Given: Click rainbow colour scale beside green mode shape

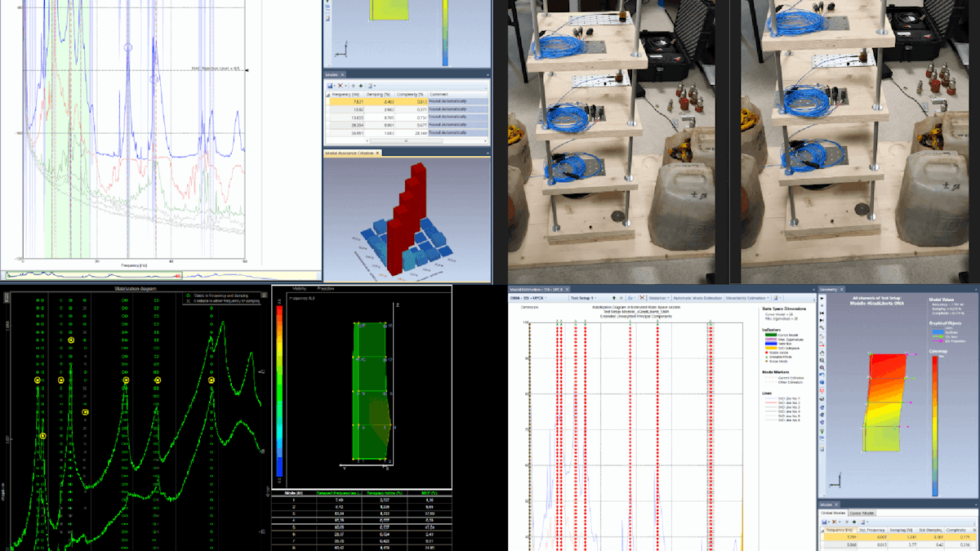Looking at the screenshot, I should [x=280, y=389].
